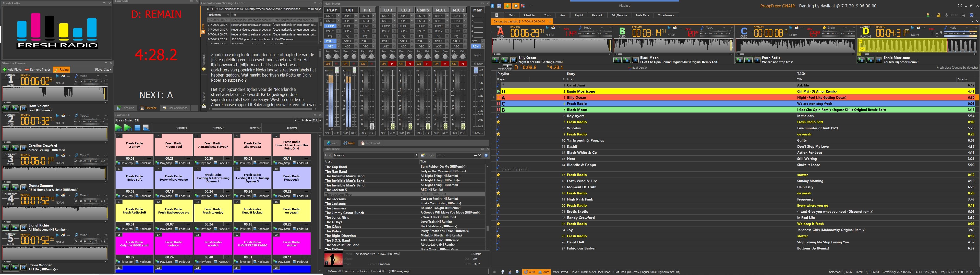This screenshot has height=275, width=980.
Task: Adjust the Main output fader handle
Action: tap(476, 70)
